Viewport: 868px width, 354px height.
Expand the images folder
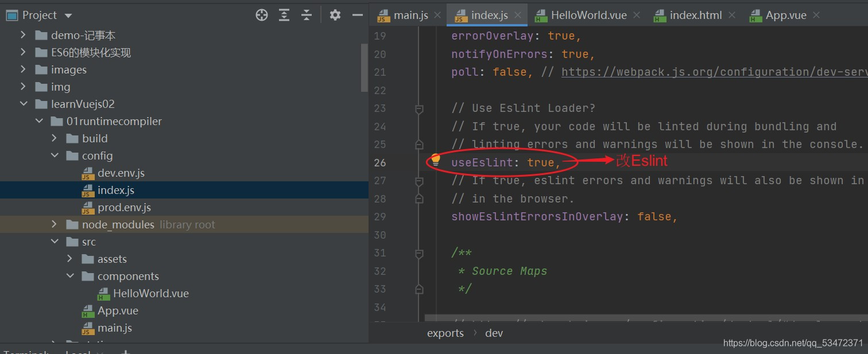click(23, 69)
